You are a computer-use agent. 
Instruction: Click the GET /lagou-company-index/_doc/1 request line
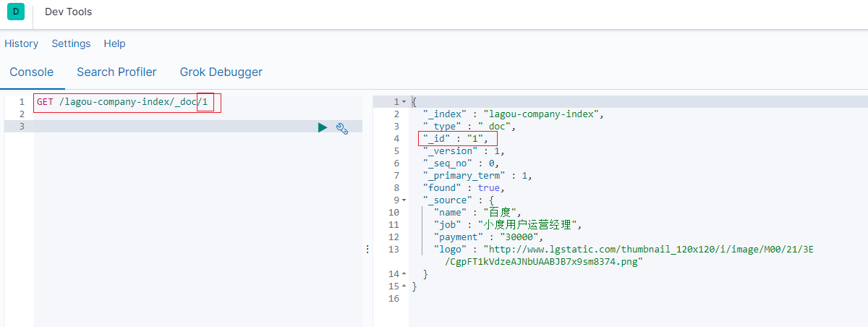click(x=122, y=102)
